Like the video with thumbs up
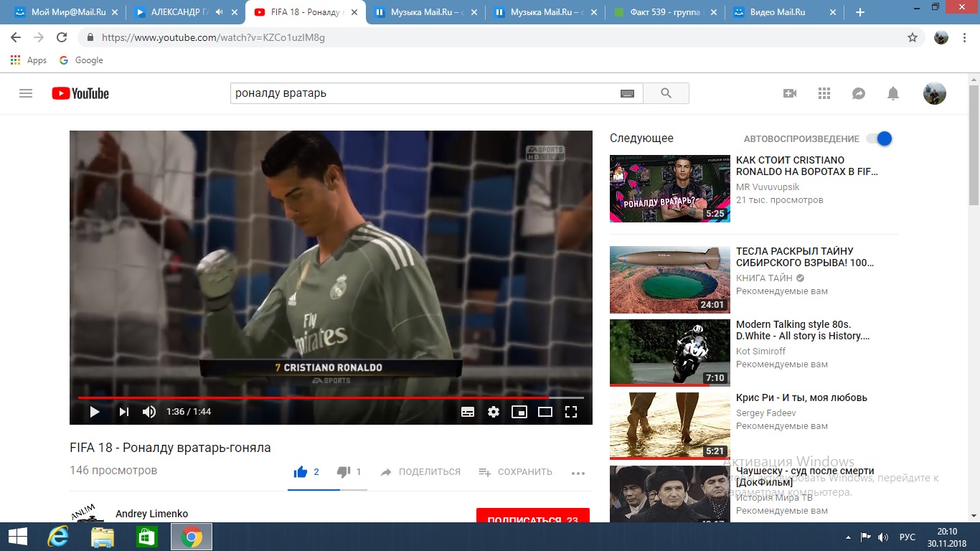The height and width of the screenshot is (551, 980). tap(301, 472)
